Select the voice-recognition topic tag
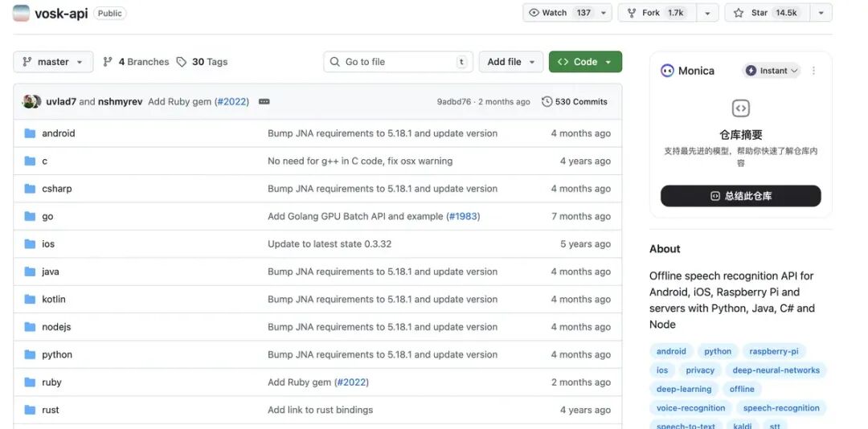 [690, 408]
